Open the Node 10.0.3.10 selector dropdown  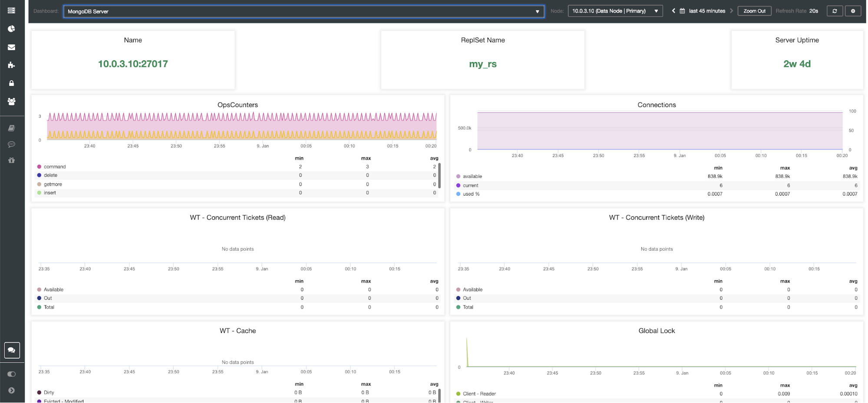coord(615,11)
